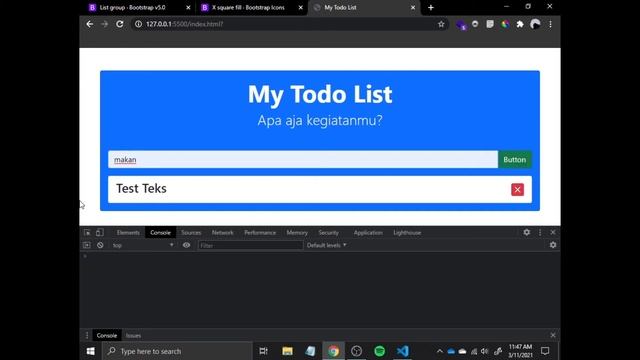Open the drawer kebab menu beside Console
The height and width of the screenshot is (360, 640).
coord(87,336)
